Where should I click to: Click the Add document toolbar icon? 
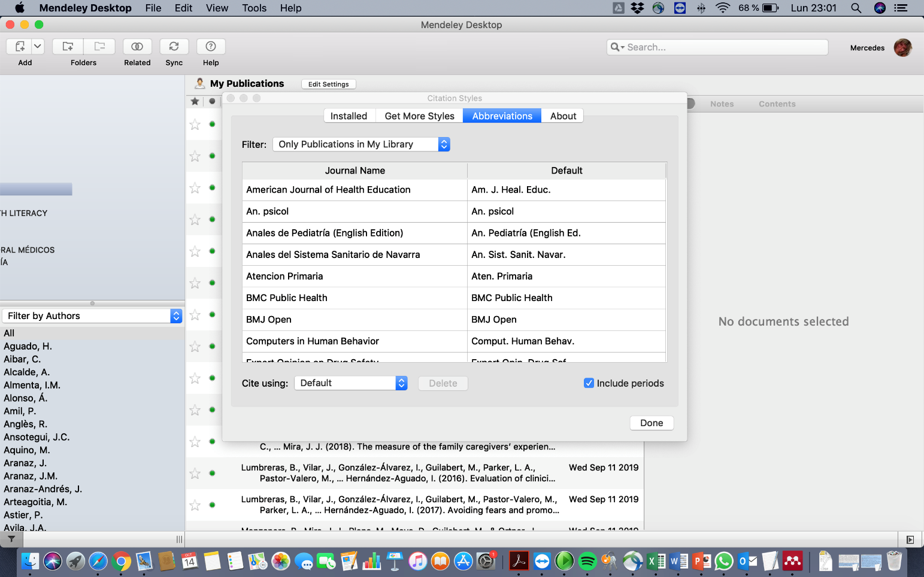pos(20,47)
